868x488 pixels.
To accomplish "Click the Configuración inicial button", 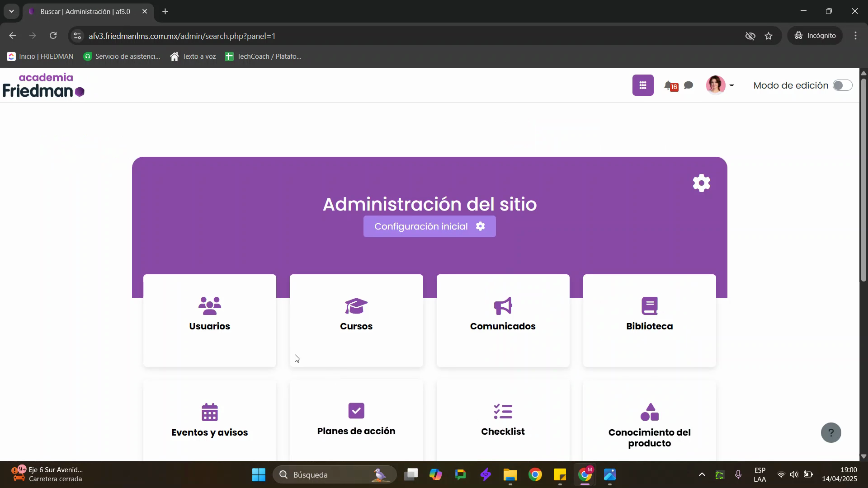I will point(429,226).
